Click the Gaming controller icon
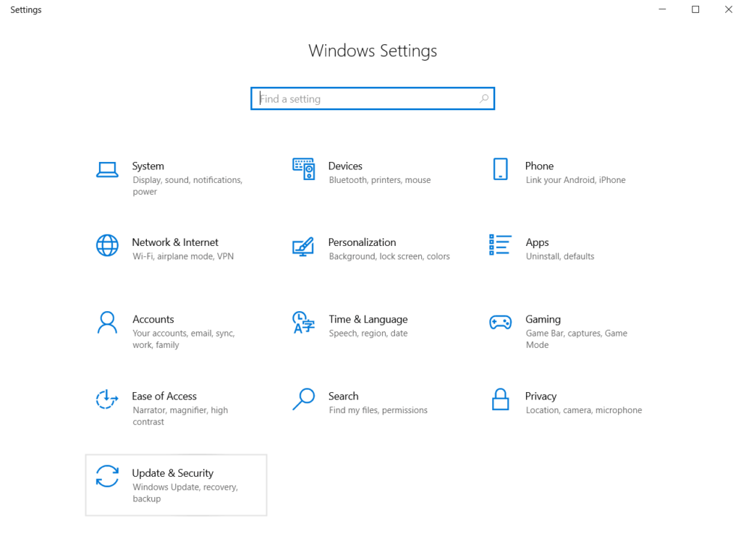 [501, 322]
